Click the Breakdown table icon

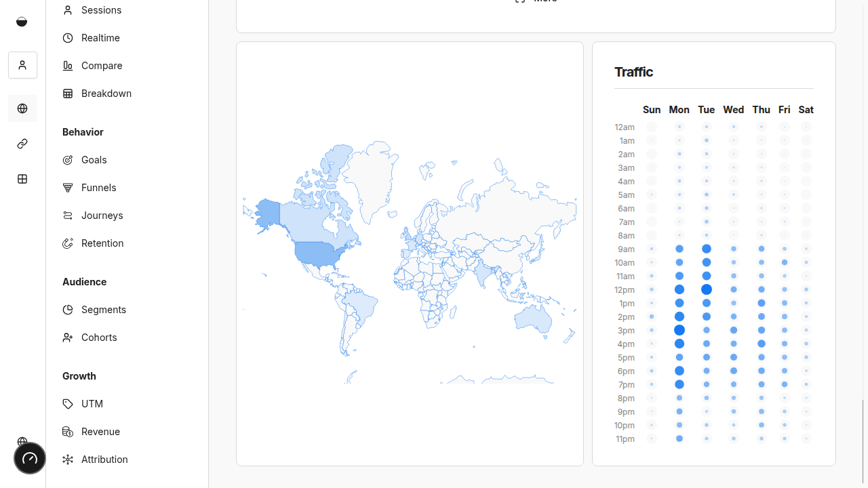pos(68,94)
